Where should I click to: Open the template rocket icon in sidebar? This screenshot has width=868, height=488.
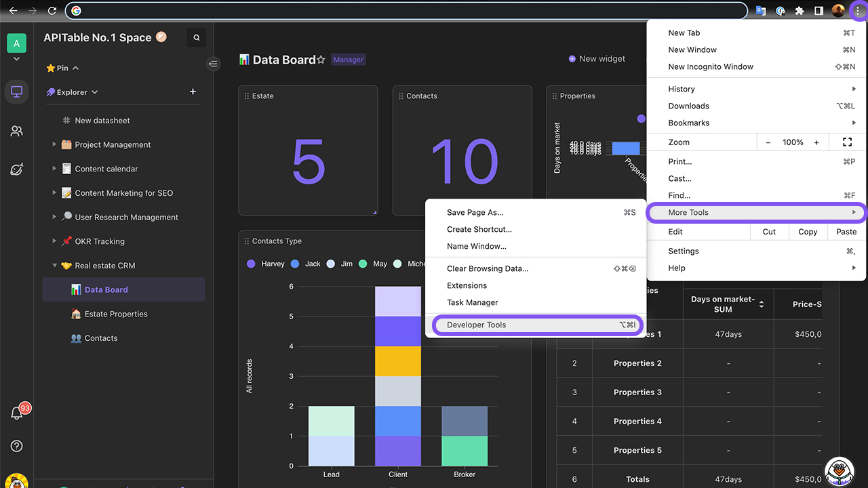pos(16,169)
